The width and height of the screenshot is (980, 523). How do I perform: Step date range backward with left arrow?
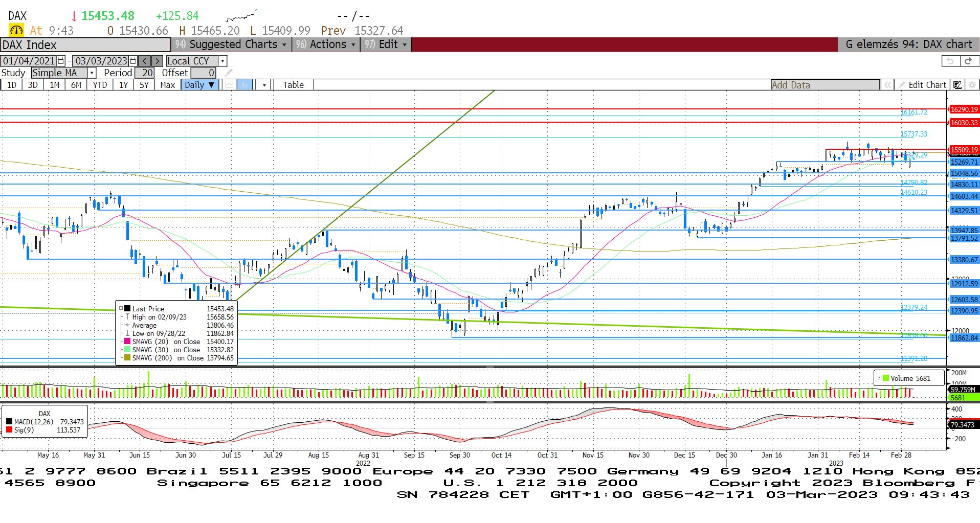[x=145, y=61]
